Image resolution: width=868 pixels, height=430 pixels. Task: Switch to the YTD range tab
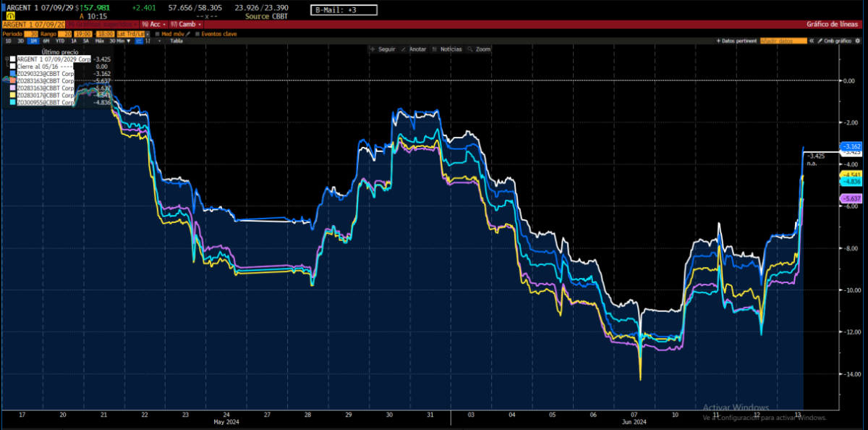(x=59, y=41)
